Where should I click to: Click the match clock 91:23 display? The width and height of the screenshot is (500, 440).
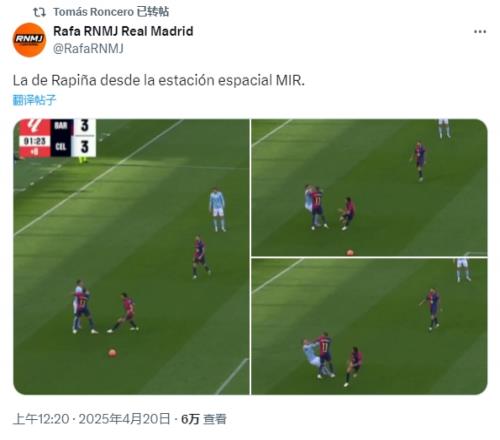coord(35,141)
